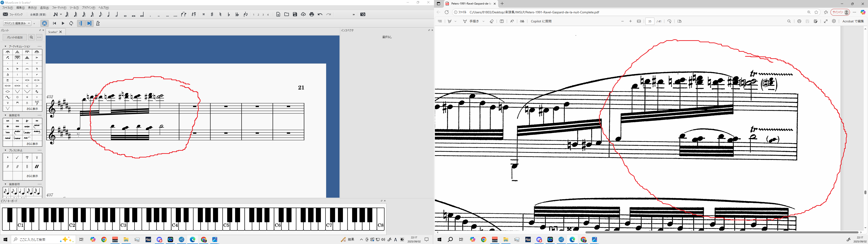Click Ask Copilot in the PDF toolbar
The height and width of the screenshot is (244, 868).
click(x=541, y=21)
